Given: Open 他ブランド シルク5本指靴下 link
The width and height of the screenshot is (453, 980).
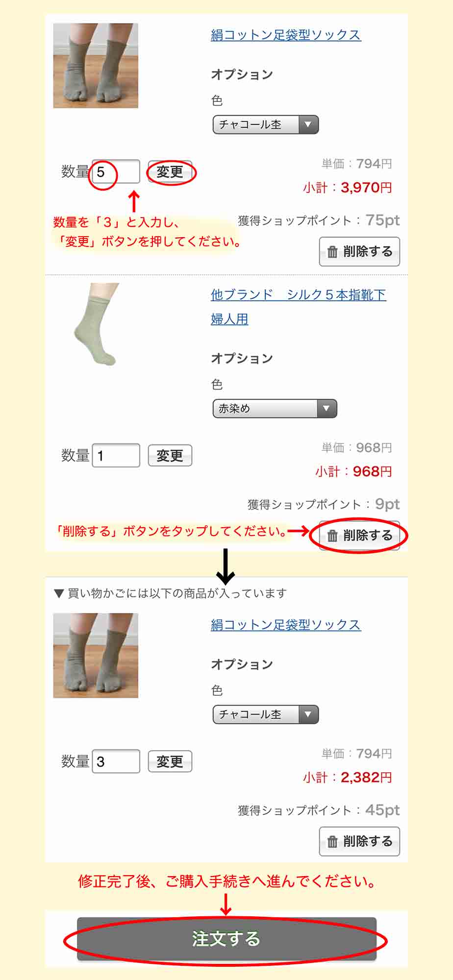Looking at the screenshot, I should pyautogui.click(x=299, y=294).
